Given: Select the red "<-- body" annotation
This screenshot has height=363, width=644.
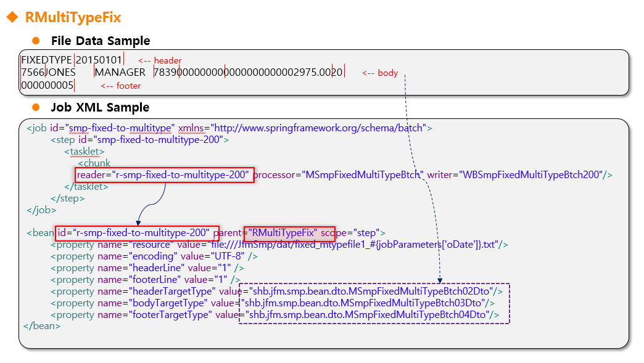Looking at the screenshot, I should (379, 73).
